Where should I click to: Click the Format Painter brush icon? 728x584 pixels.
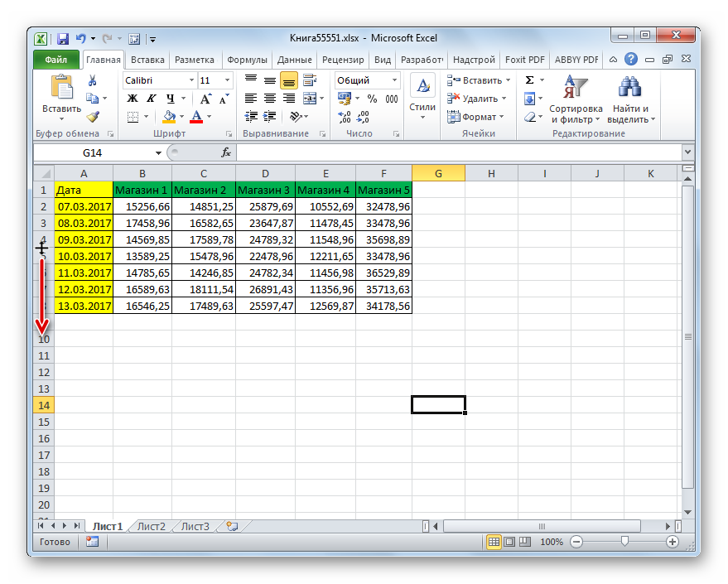[94, 117]
